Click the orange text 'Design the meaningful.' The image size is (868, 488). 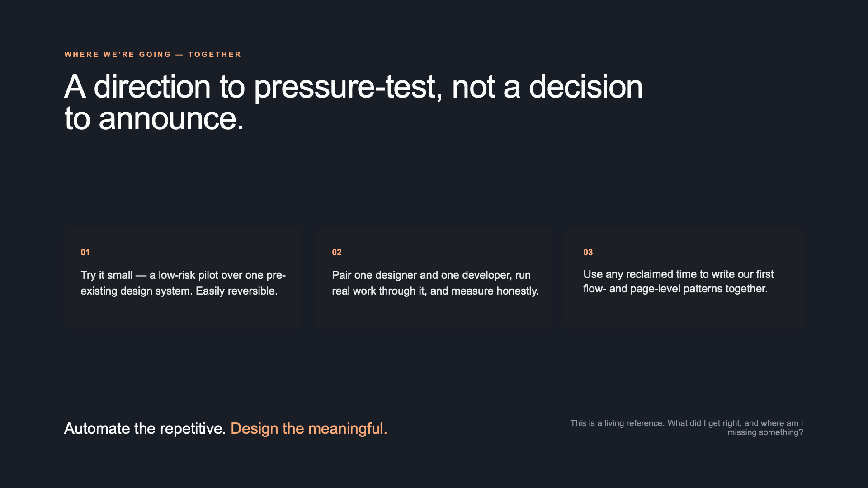click(309, 428)
